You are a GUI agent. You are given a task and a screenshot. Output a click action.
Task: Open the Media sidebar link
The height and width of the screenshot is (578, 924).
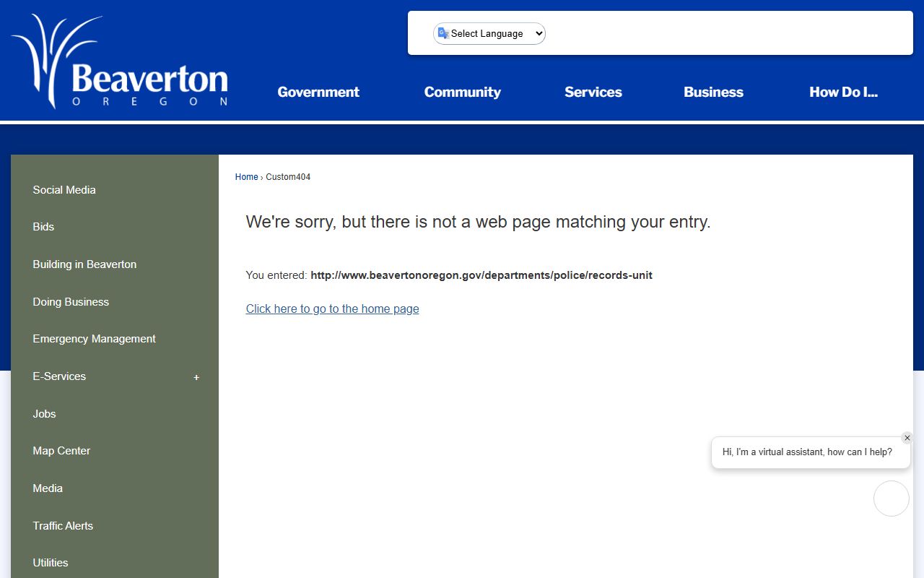tap(48, 488)
